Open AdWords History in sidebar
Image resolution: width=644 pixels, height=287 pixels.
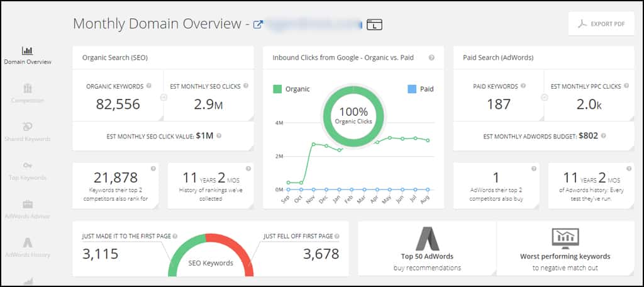click(28, 248)
